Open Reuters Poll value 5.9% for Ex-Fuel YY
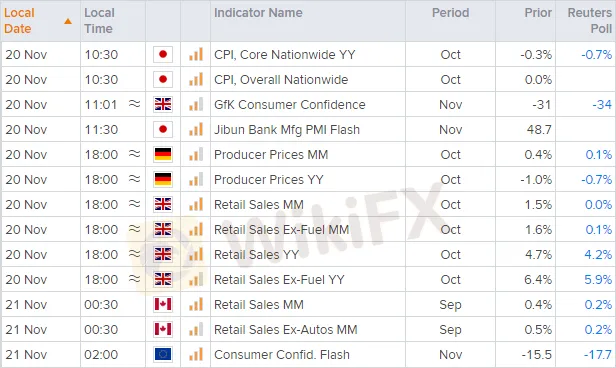Image resolution: width=616 pixels, height=368 pixels. pos(598,279)
